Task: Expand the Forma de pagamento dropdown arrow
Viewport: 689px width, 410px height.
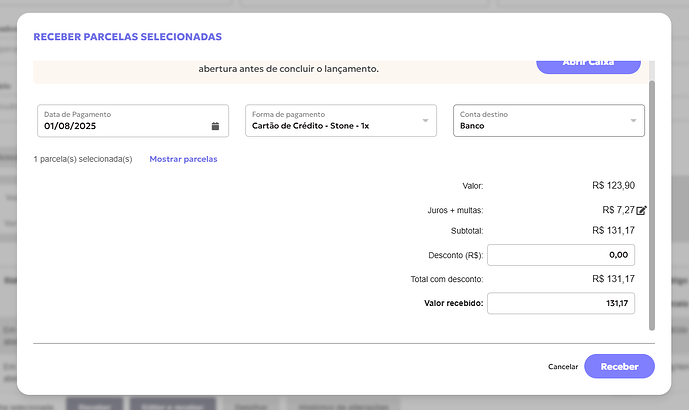Action: (x=425, y=121)
